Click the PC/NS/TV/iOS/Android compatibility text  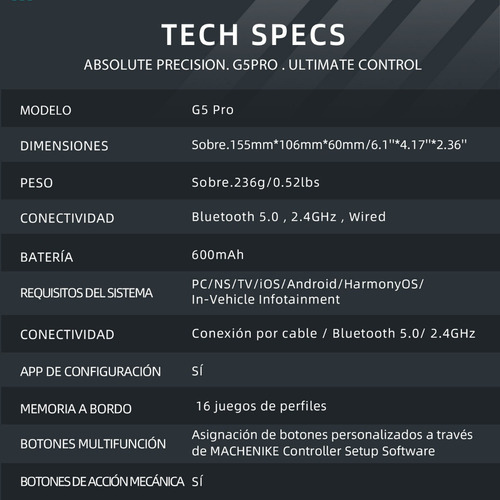click(x=307, y=292)
